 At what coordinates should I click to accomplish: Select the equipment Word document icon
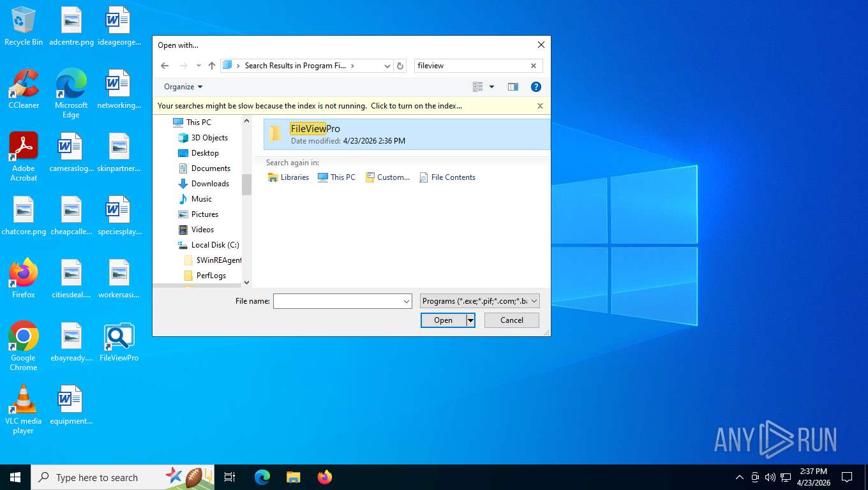click(71, 405)
